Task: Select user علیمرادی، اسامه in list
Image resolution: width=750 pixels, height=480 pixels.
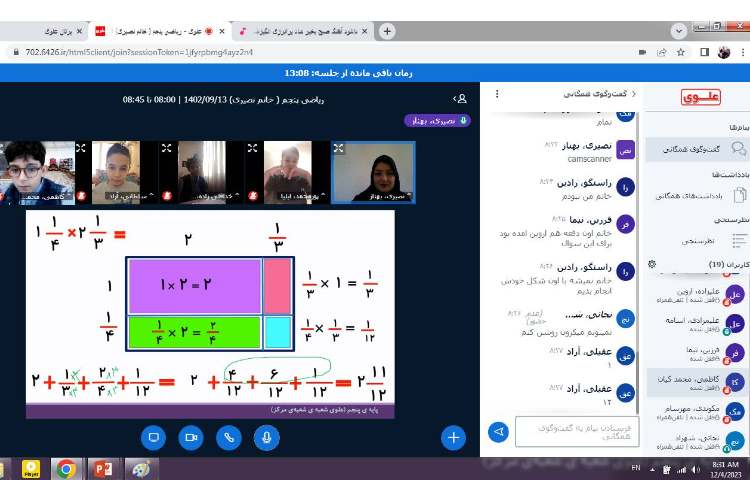Action: click(698, 324)
